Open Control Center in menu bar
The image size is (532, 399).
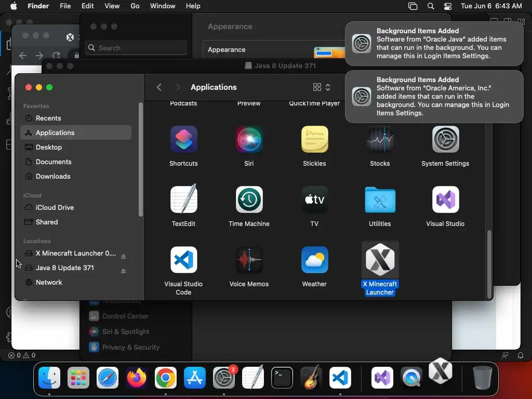point(448,6)
